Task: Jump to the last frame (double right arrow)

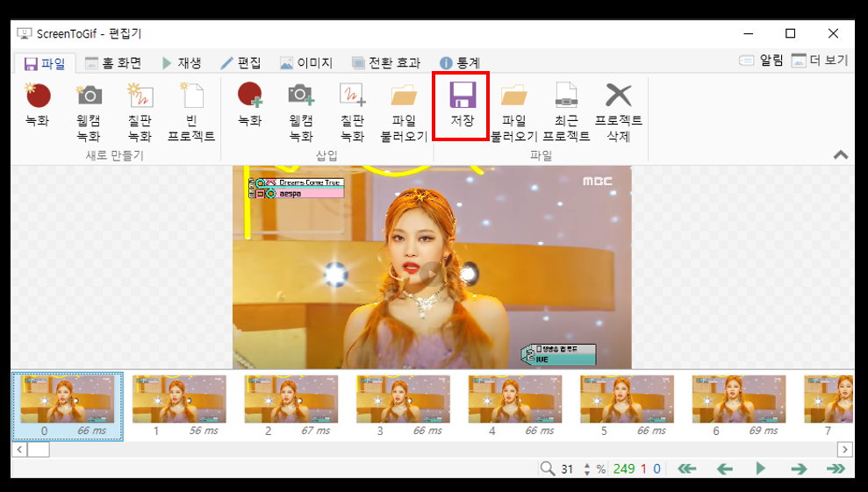Action: pos(836,468)
